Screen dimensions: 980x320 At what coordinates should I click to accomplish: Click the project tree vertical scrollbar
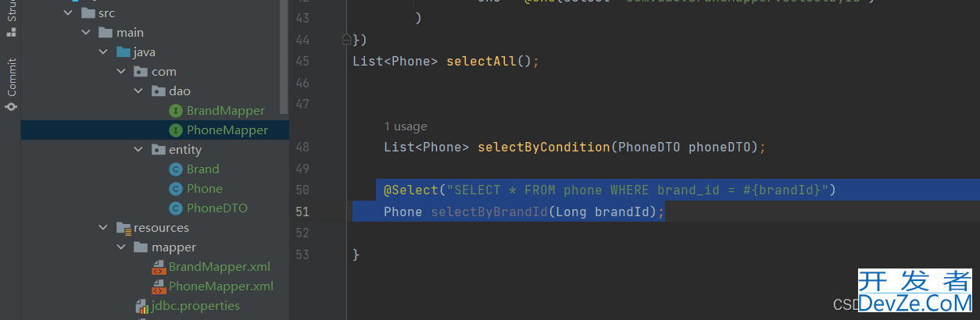[284, 55]
